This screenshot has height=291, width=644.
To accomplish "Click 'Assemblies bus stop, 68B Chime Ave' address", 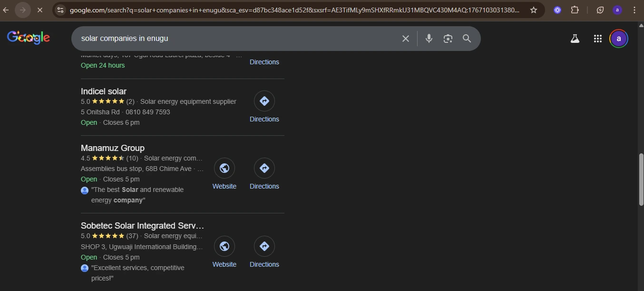I will coord(136,169).
